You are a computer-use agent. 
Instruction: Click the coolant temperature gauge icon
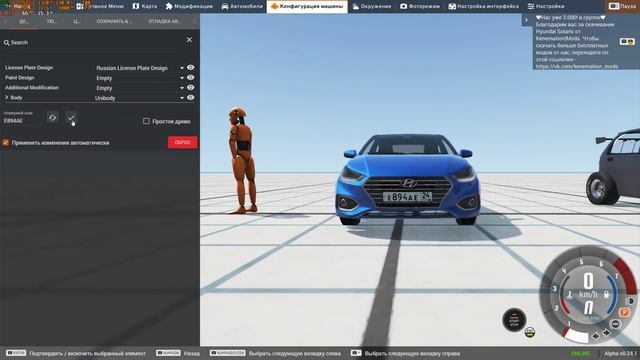coord(570,294)
